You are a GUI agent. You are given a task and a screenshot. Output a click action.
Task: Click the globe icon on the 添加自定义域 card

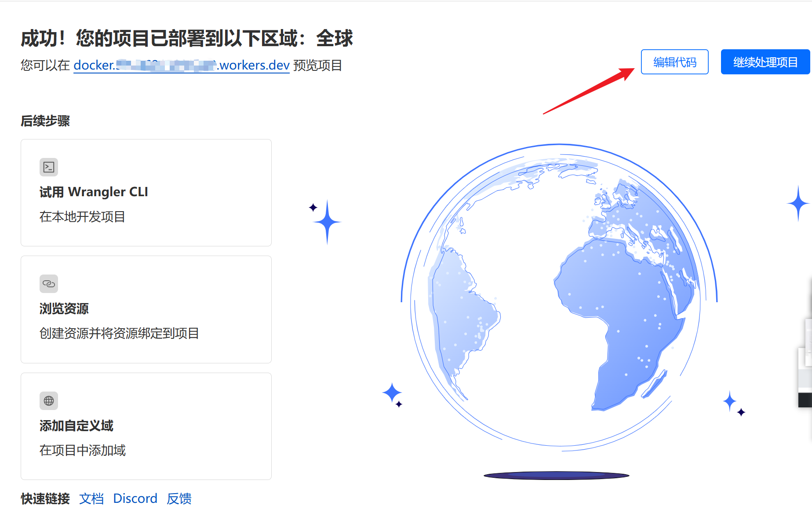(x=49, y=401)
